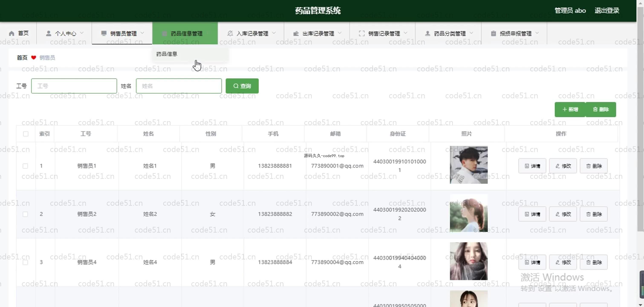Click the magnifier icon in 查询 button
The width and height of the screenshot is (644, 307).
click(x=236, y=86)
